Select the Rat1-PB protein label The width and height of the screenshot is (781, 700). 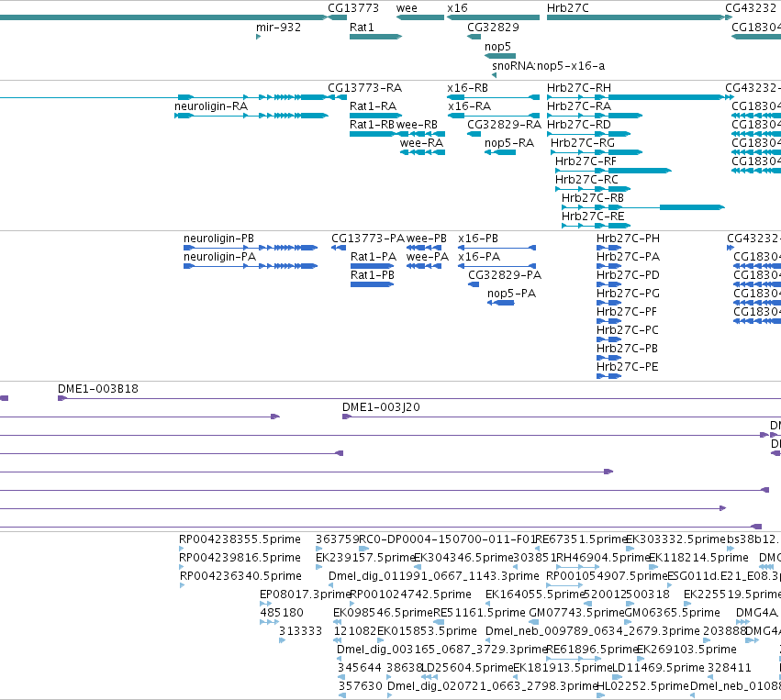[x=373, y=276]
